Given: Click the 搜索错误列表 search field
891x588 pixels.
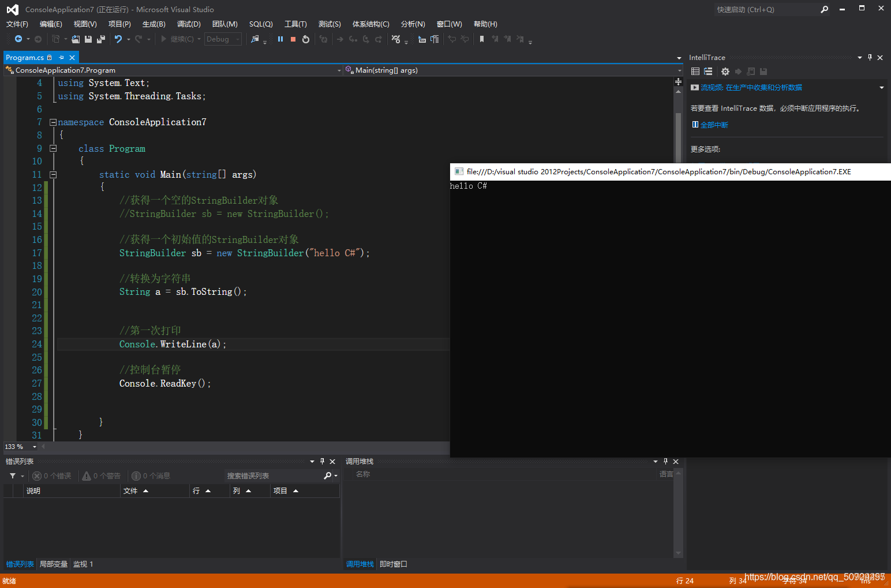Looking at the screenshot, I should (274, 475).
